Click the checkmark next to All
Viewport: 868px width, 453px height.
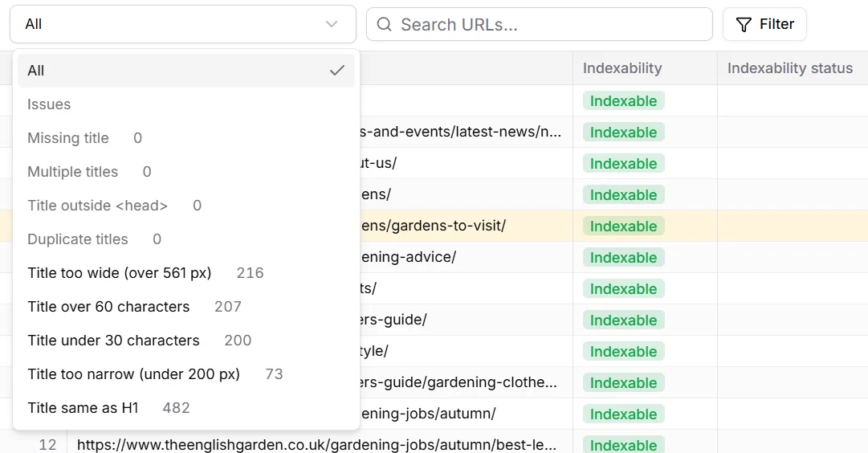[x=337, y=71]
